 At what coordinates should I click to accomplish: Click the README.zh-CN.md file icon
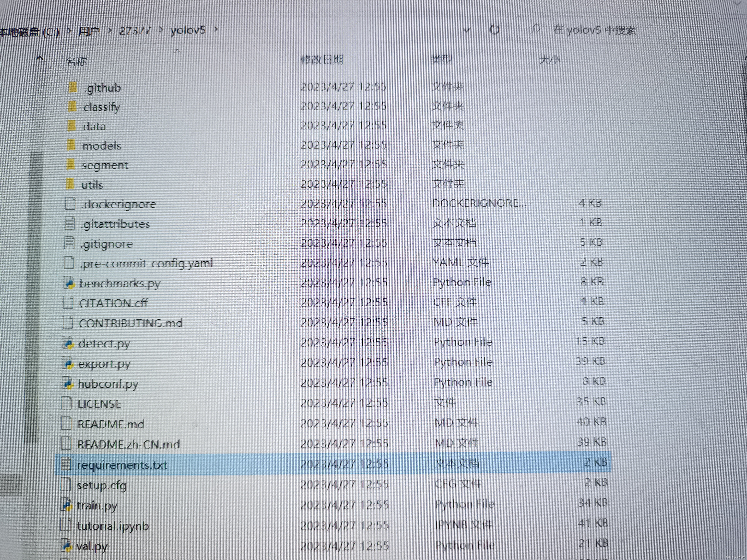tap(66, 443)
